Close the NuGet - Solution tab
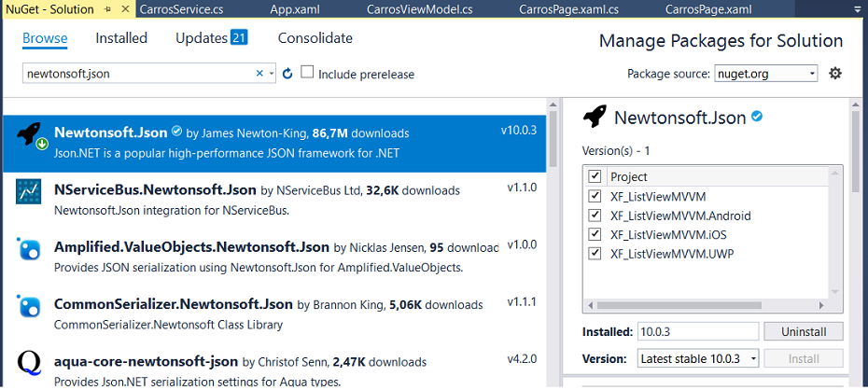 pos(126,9)
